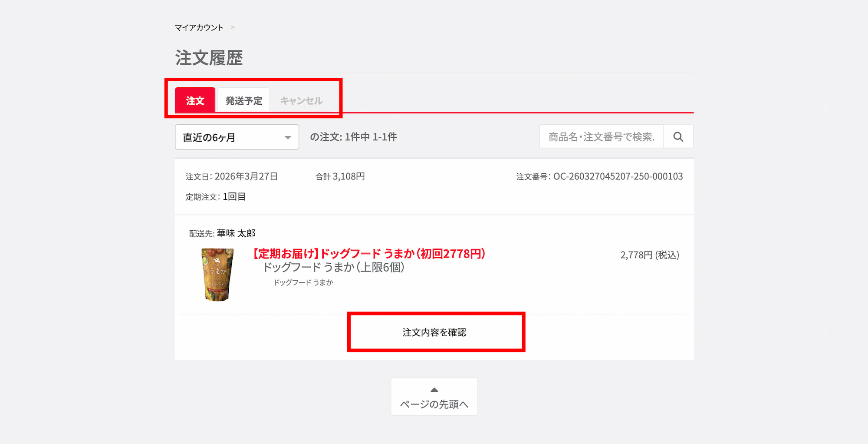Screen dimensions: 868x444
Task: Click the up arrow above ページの先頭へ
Action: tap(434, 390)
